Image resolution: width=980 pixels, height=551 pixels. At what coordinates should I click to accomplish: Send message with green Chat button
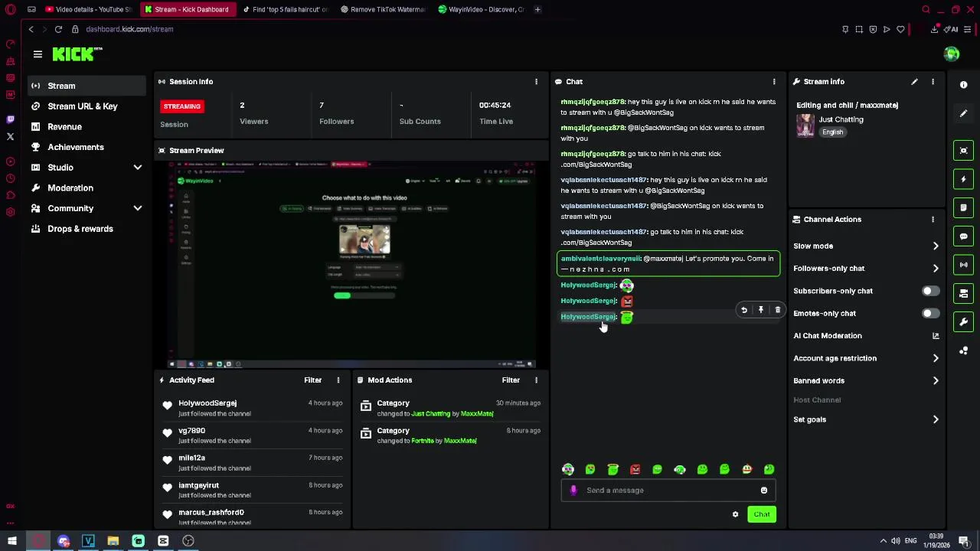click(x=761, y=514)
